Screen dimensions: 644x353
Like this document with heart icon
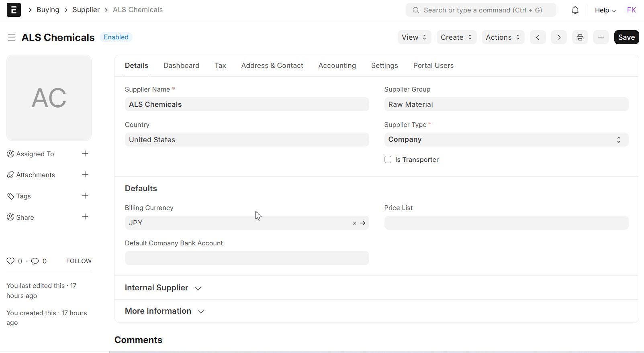(10, 261)
